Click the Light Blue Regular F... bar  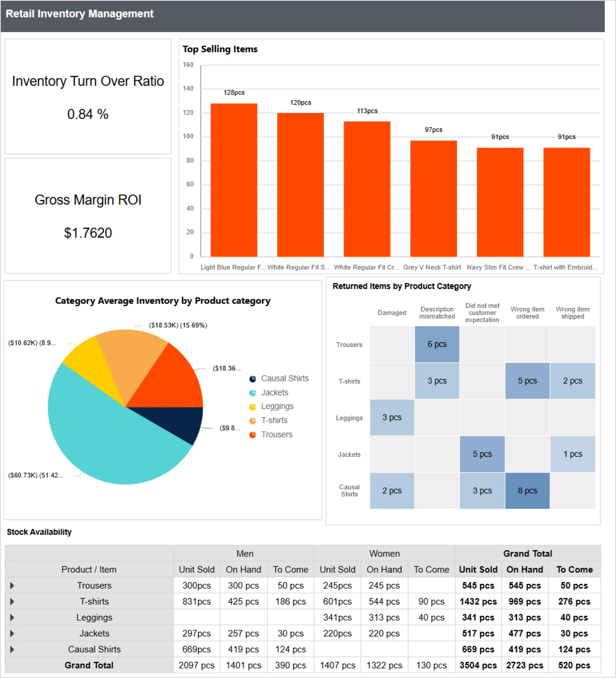[234, 180]
